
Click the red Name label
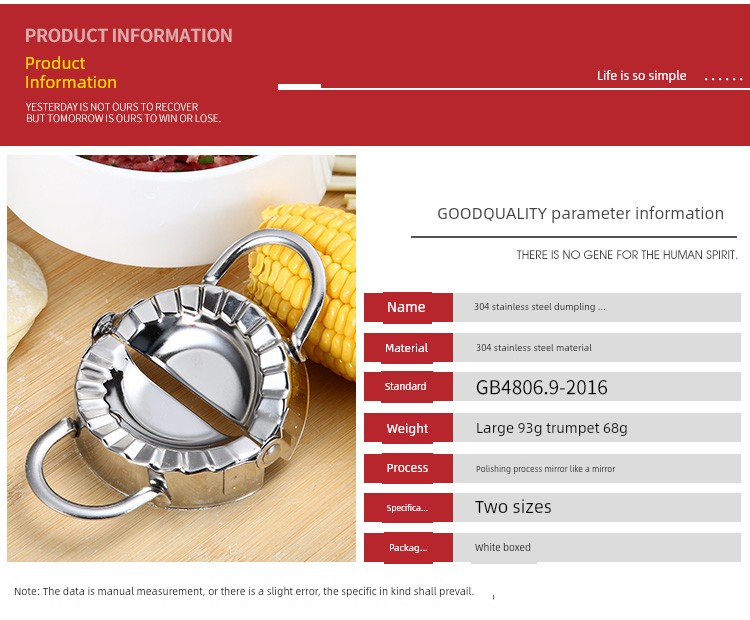pyautogui.click(x=407, y=307)
